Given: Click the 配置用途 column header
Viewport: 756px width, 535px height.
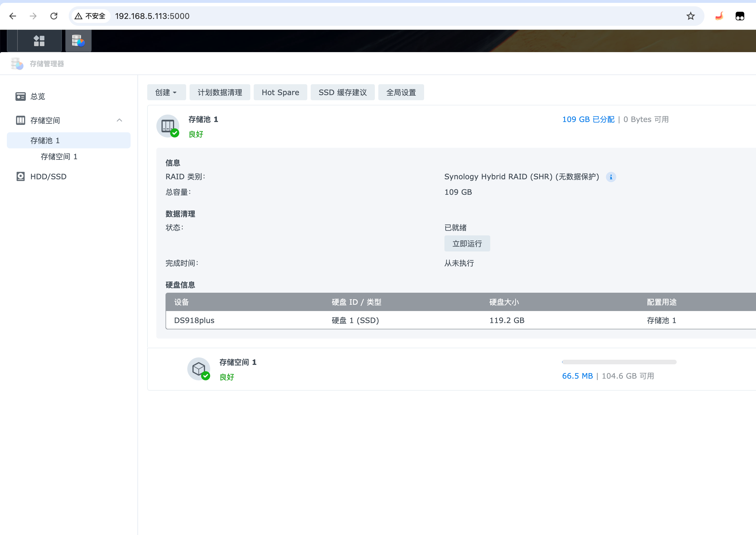Looking at the screenshot, I should (661, 302).
